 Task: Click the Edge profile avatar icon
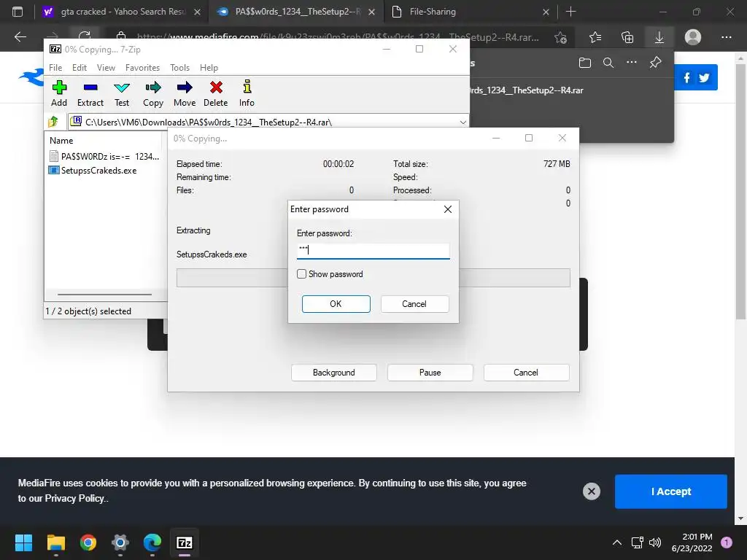tap(693, 37)
